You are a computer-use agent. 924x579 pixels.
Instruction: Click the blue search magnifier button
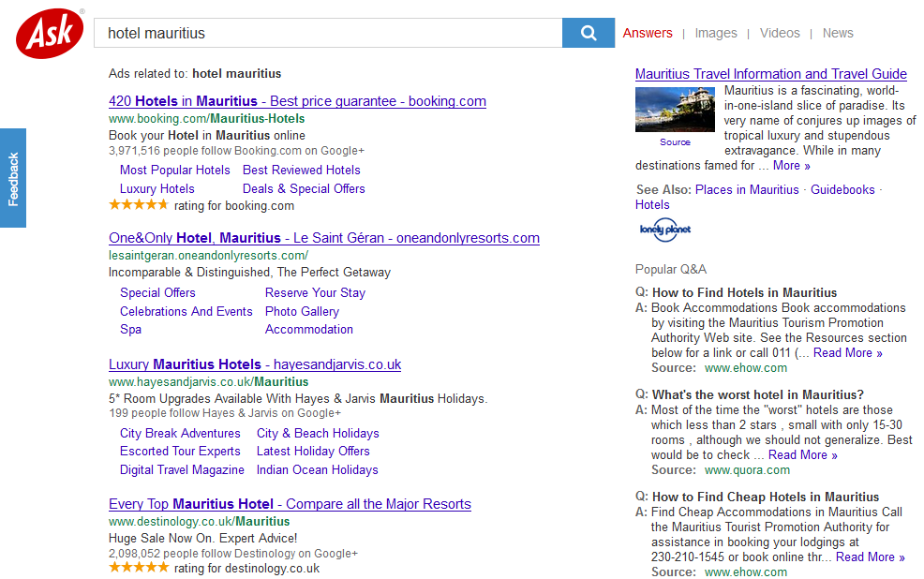point(589,33)
